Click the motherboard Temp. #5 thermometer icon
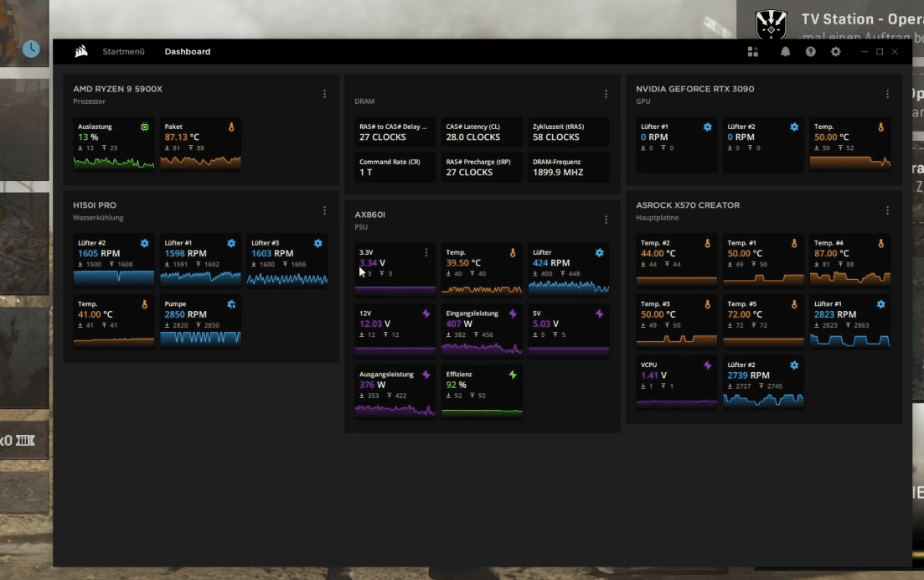 click(794, 304)
